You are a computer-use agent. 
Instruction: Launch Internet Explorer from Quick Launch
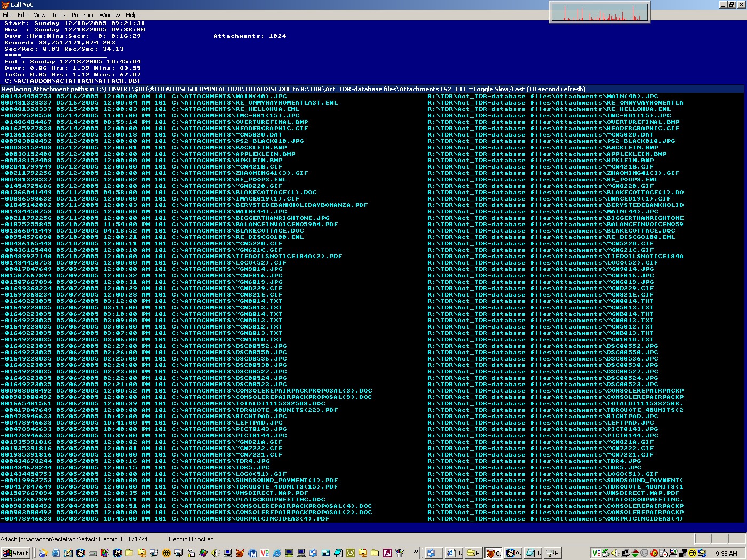55,553
